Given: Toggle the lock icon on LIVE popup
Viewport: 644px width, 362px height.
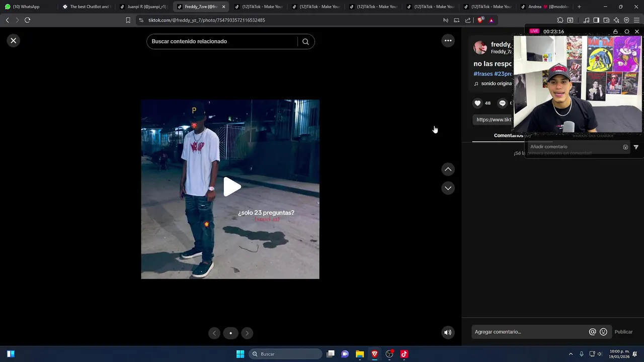Looking at the screenshot, I should pos(615,32).
